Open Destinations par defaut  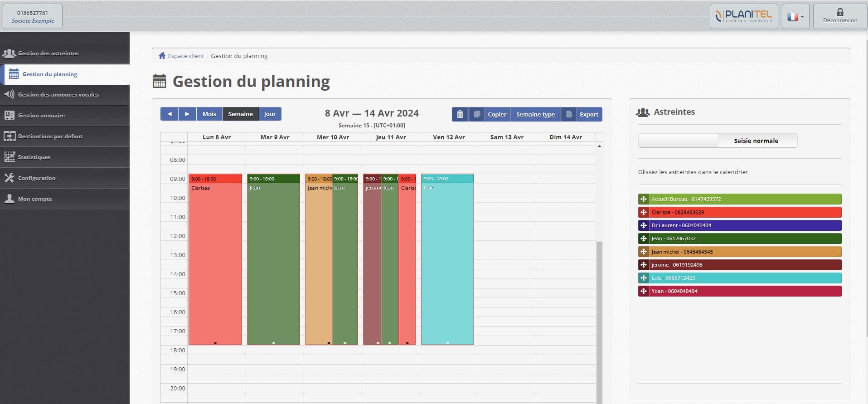coord(50,136)
